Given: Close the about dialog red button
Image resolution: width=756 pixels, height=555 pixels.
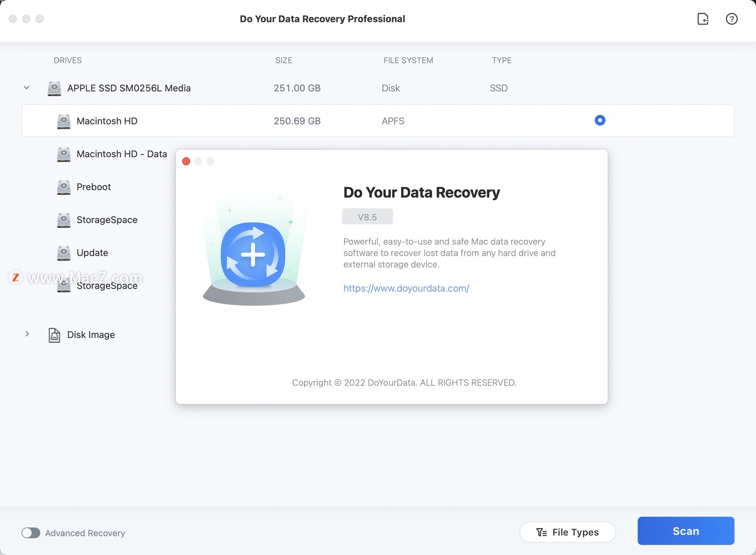Looking at the screenshot, I should (186, 161).
